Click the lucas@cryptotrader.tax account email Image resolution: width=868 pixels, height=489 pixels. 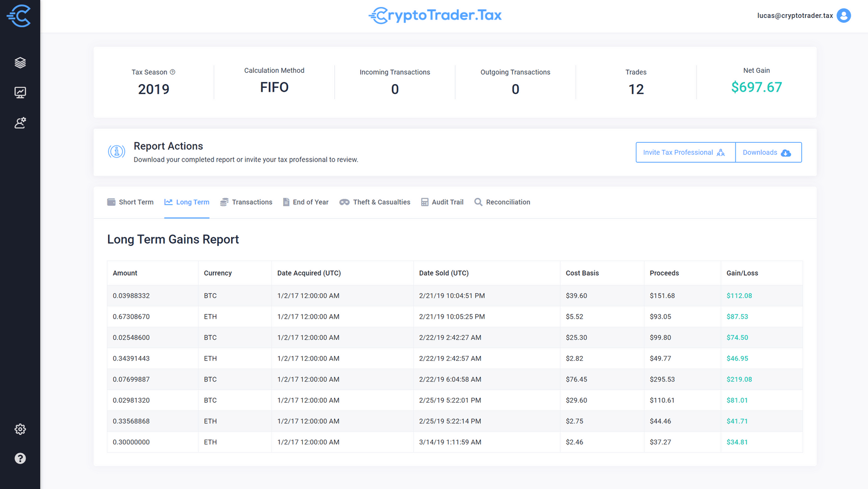795,16
